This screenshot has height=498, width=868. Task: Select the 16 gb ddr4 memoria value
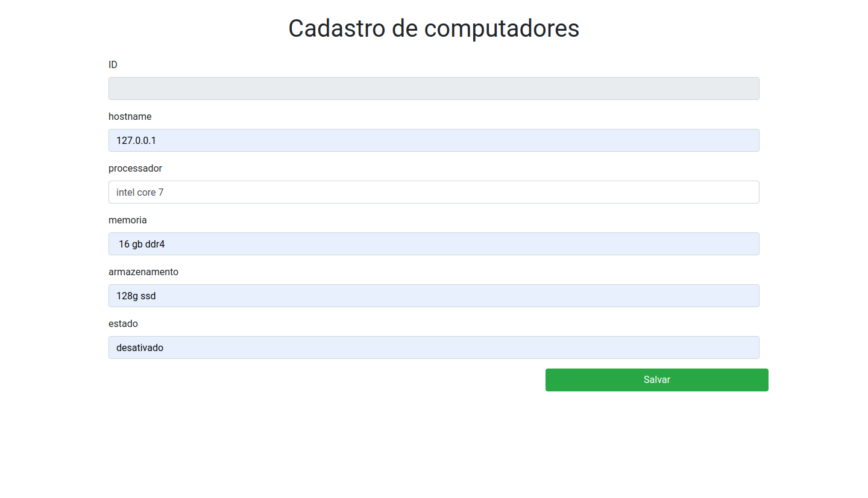[141, 244]
